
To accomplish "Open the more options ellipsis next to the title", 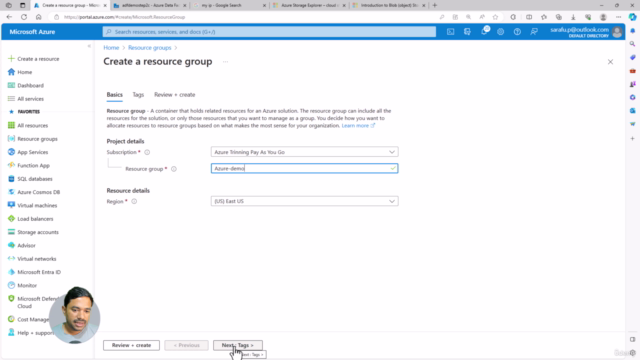I will tap(225, 62).
